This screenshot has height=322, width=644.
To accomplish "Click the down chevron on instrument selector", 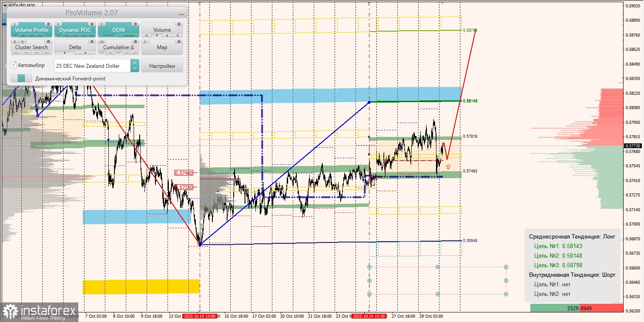I will pos(135,69).
